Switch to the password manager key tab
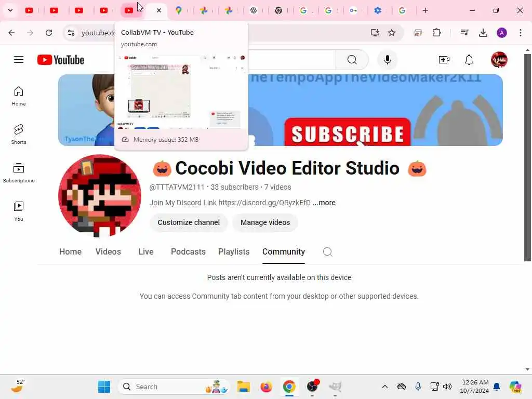The width and height of the screenshot is (532, 399). (353, 10)
